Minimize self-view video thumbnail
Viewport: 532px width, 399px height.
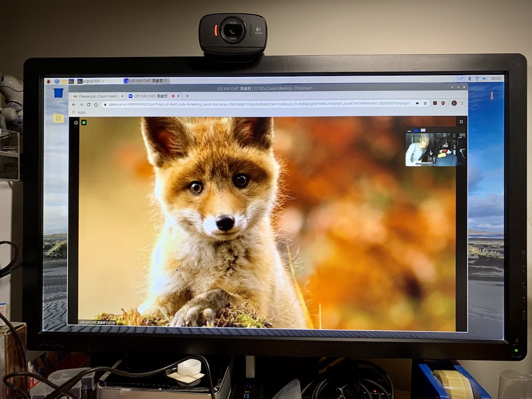point(409,131)
